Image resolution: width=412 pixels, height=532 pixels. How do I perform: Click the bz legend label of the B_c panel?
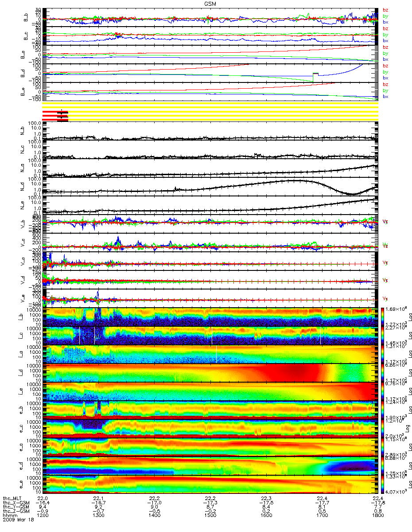coord(385,28)
